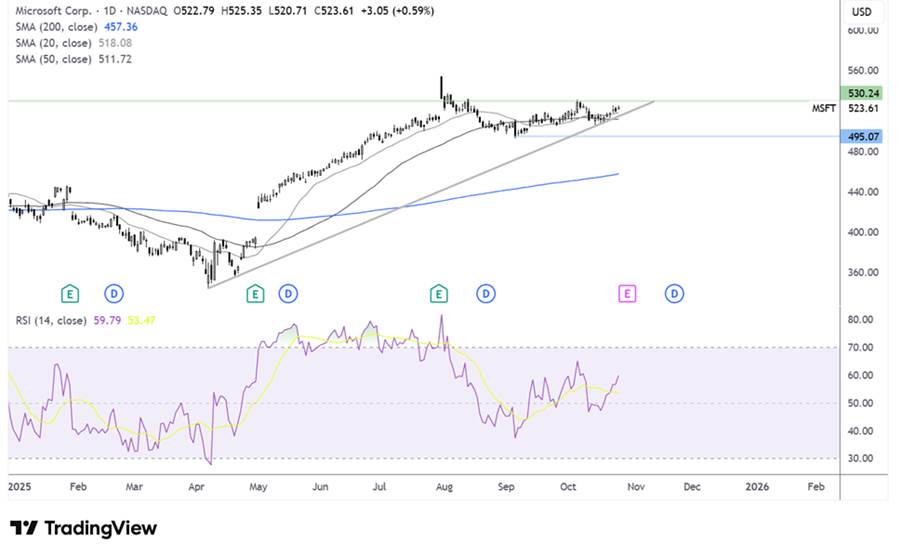This screenshot has width=902, height=556.
Task: Select the RSI (14, close) indicator legend
Action: 51,320
